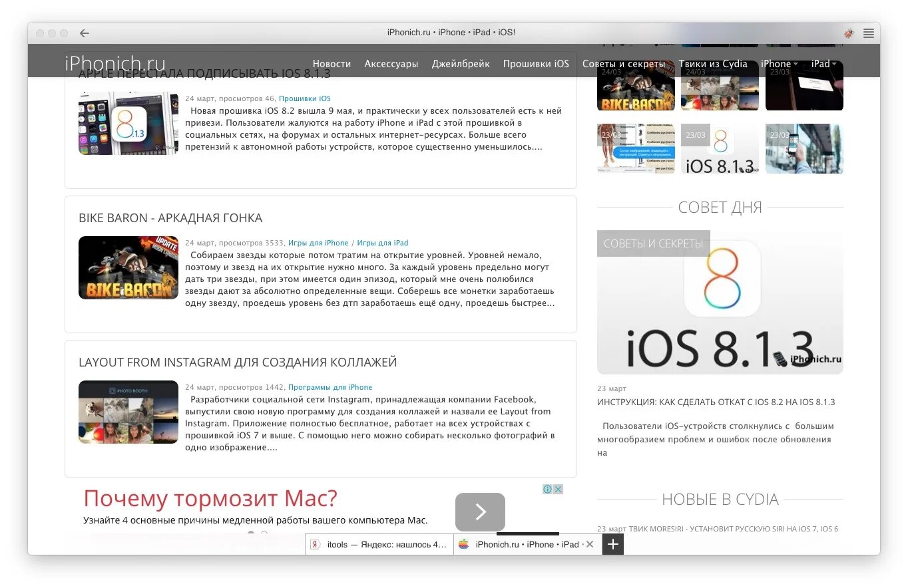
Task: Click the ad arrow button
Action: tap(480, 512)
